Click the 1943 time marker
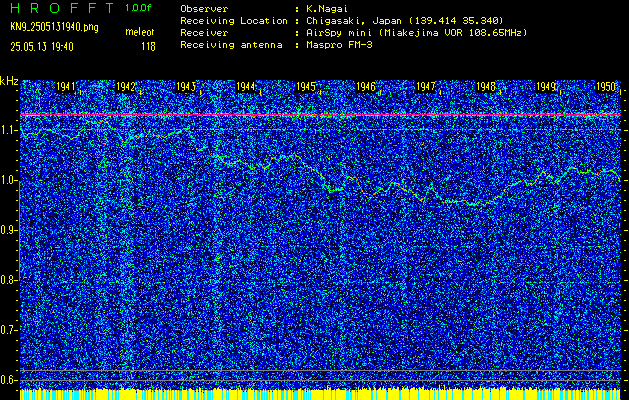629x400 pixels. click(x=186, y=87)
